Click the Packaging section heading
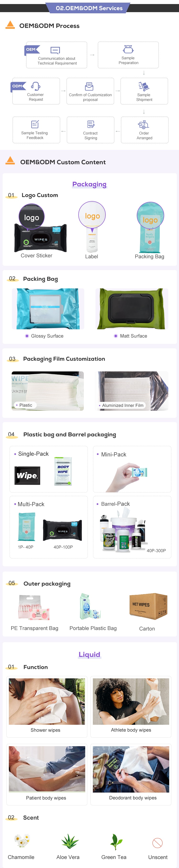The image size is (179, 868). pyautogui.click(x=89, y=184)
